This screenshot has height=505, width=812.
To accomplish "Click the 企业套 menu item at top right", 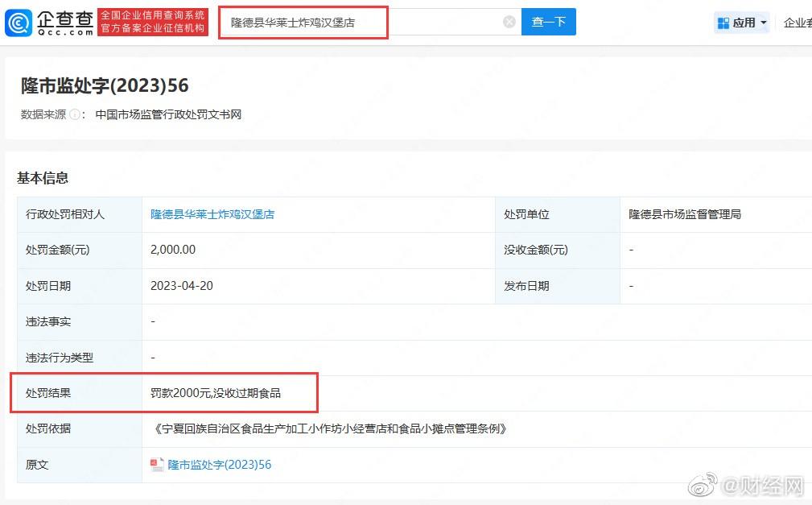I will click(798, 23).
